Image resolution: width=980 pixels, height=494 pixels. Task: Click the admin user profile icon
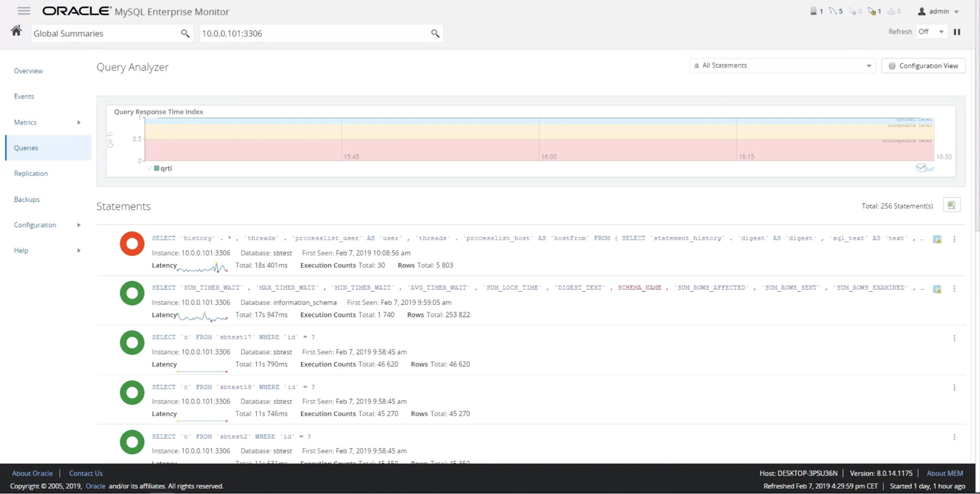tap(922, 11)
